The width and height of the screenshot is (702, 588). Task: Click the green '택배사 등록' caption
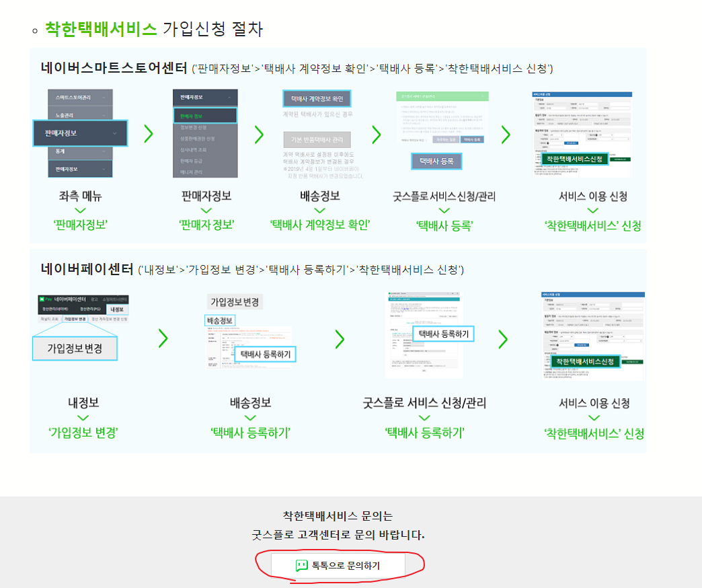point(444,225)
